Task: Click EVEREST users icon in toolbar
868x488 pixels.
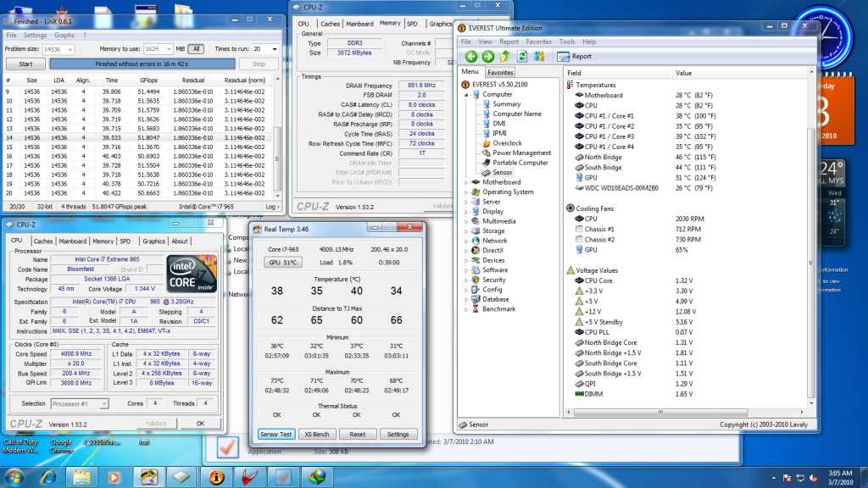Action: [x=538, y=57]
